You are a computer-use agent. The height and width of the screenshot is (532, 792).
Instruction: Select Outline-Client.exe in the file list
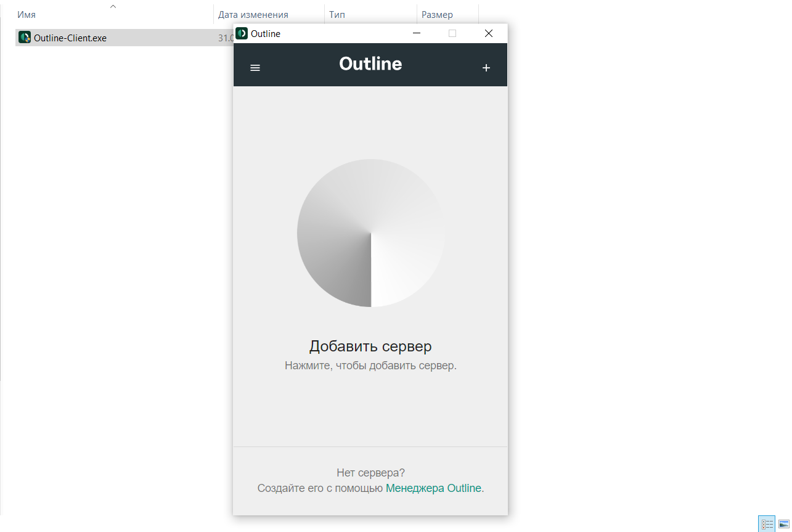coord(124,38)
